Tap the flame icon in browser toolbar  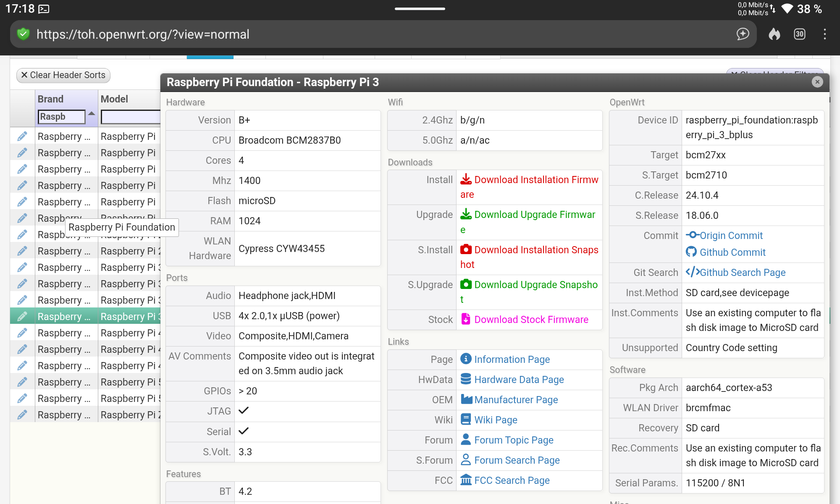coord(774,34)
